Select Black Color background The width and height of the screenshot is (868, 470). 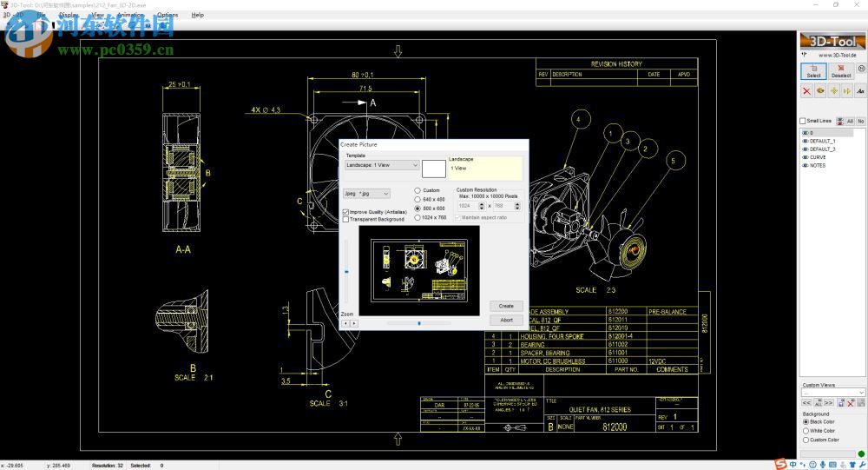[806, 421]
